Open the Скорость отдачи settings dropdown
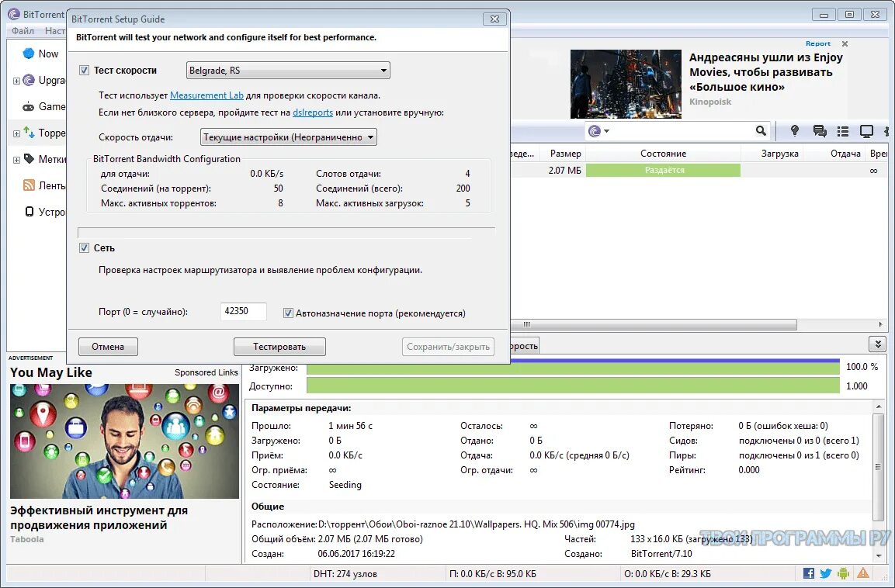This screenshot has height=588, width=895. point(288,137)
